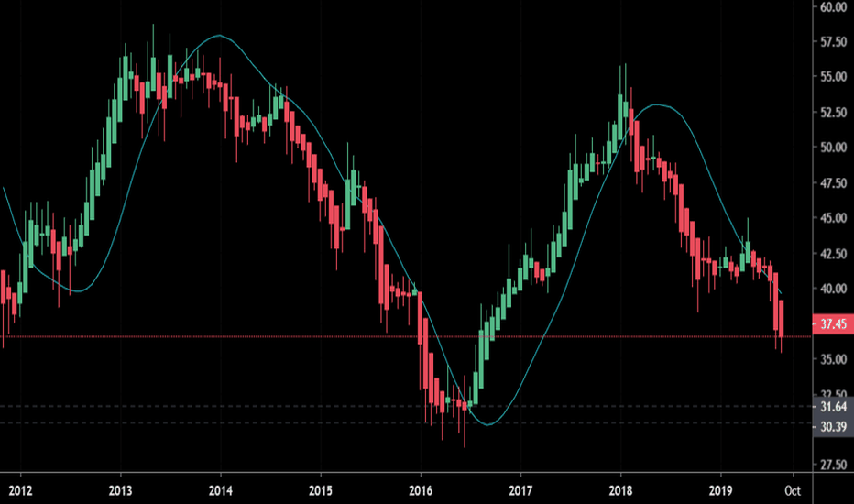Click the 2018 time axis label
Viewport: 854px width, 504px height.
620,491
